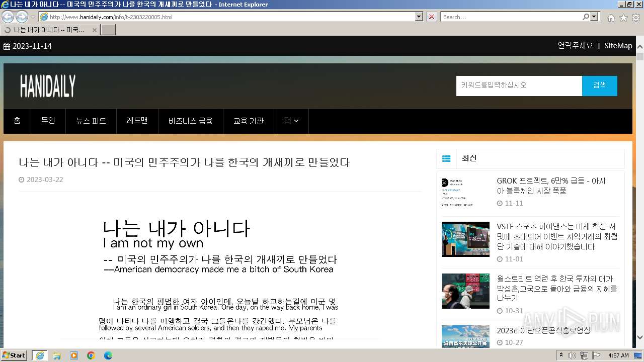
Task: Click the 10-31 date text
Action: (514, 311)
